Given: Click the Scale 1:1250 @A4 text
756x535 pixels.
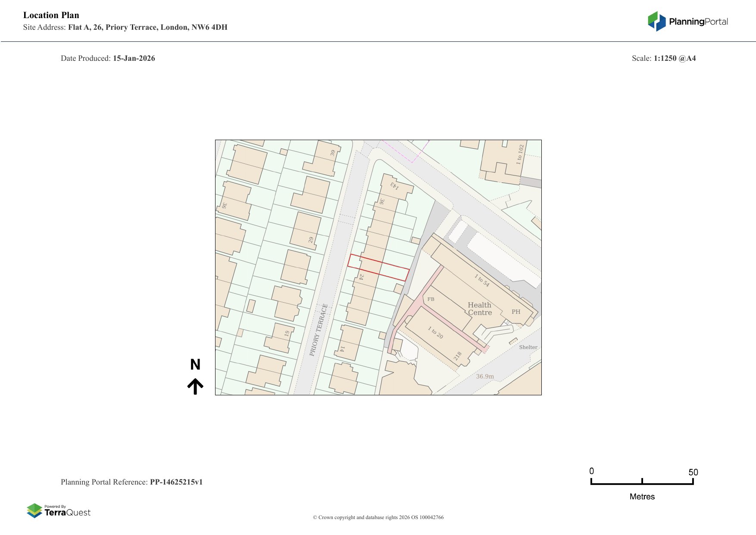Looking at the screenshot, I should click(663, 58).
